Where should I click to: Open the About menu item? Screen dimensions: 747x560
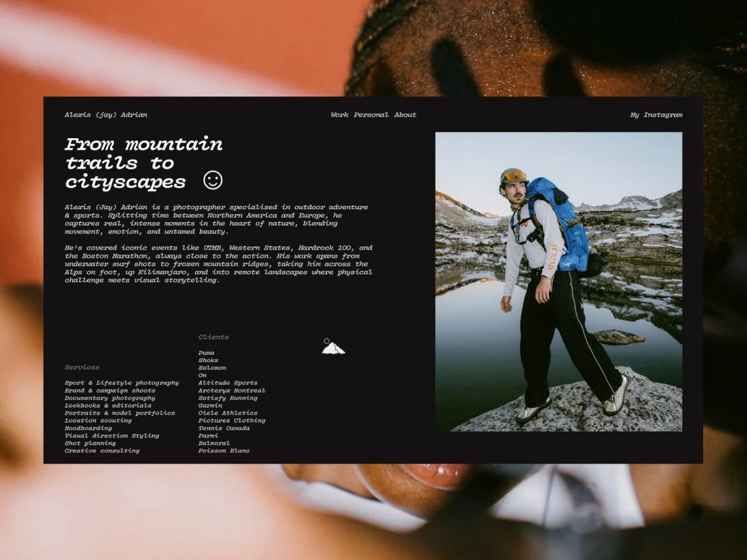pyautogui.click(x=405, y=115)
